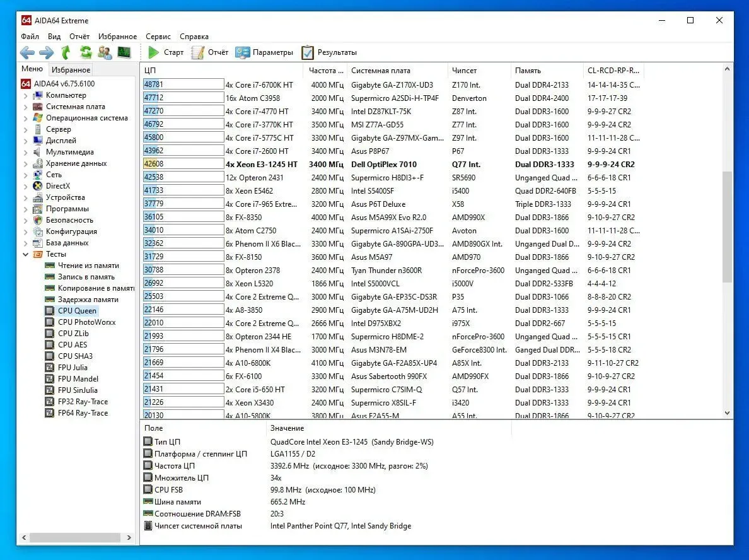Open Параметры settings in toolbar
The height and width of the screenshot is (560, 749).
[x=265, y=52]
